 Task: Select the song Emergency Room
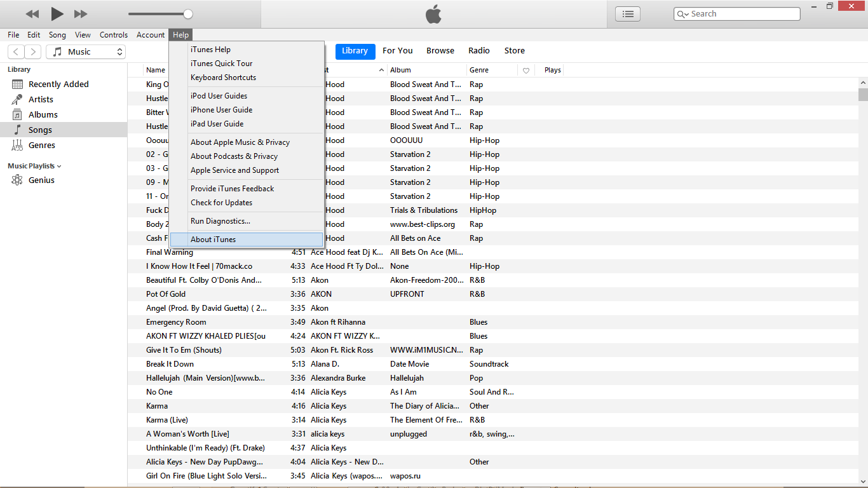tap(176, 322)
